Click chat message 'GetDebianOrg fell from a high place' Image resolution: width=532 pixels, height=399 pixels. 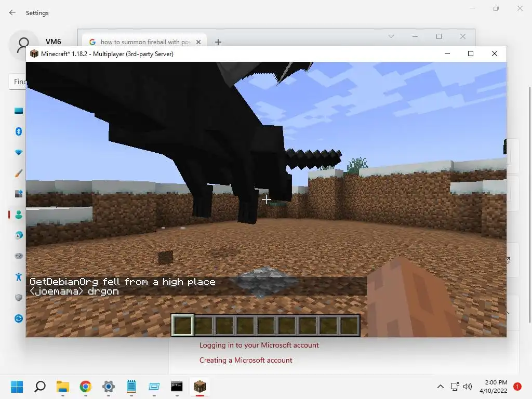[x=123, y=282]
